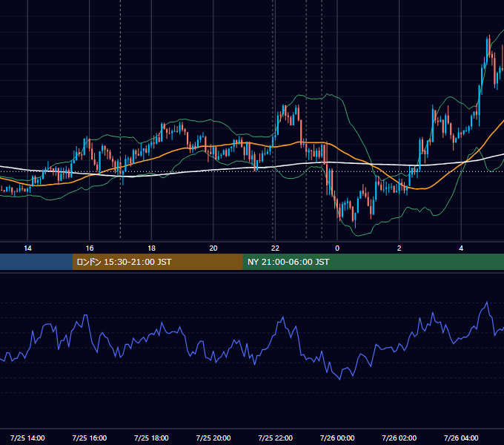Click hour label 20 on chart axis
The image size is (504, 445).
[213, 248]
